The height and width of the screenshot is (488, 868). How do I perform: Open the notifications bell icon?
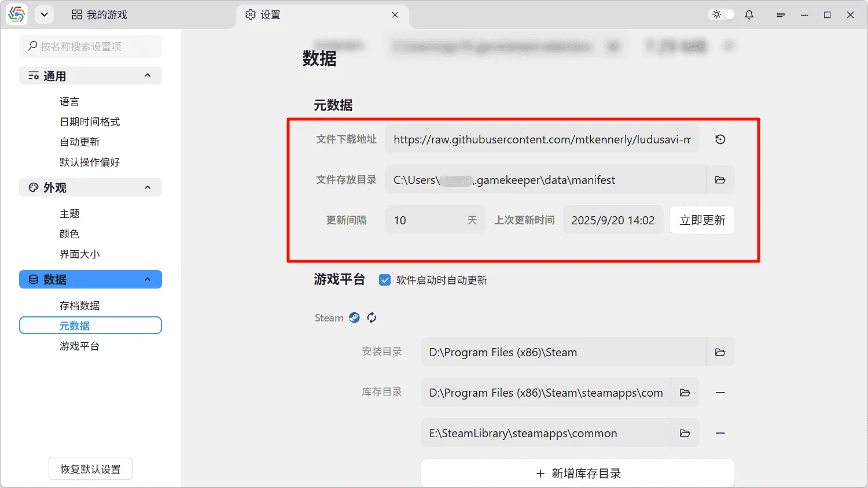pos(749,15)
